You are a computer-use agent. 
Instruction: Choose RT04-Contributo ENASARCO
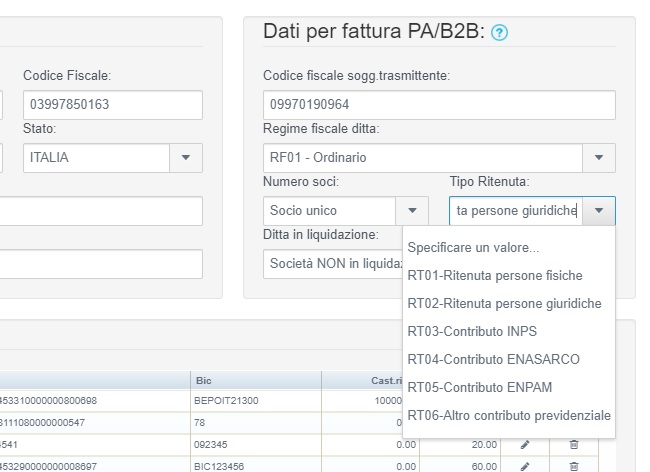click(493, 359)
